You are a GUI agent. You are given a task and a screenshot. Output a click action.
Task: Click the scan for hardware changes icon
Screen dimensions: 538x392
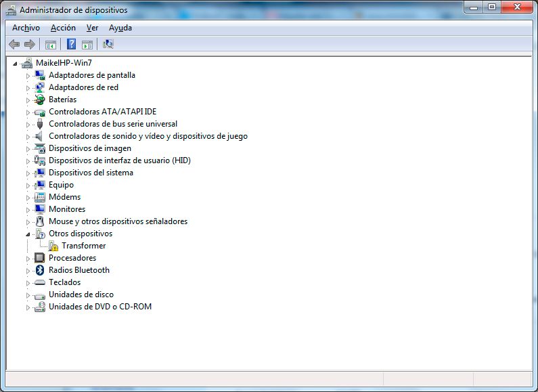click(108, 45)
